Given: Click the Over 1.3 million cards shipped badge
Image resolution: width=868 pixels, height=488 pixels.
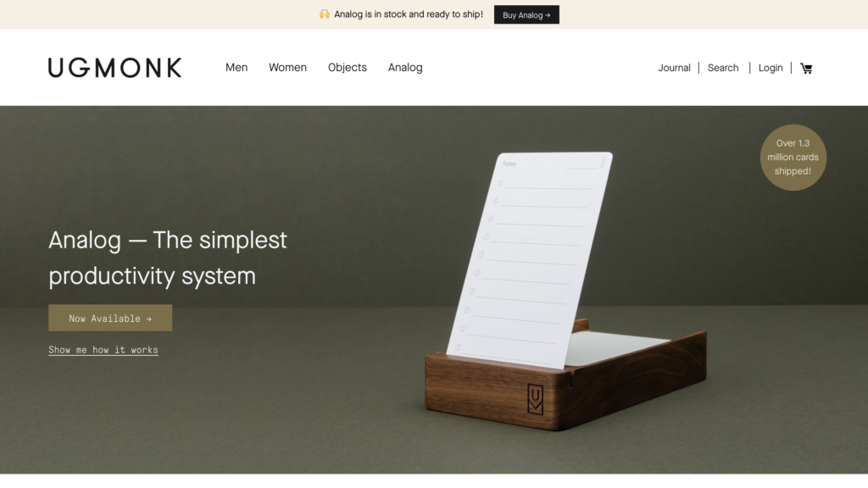Looking at the screenshot, I should point(793,157).
